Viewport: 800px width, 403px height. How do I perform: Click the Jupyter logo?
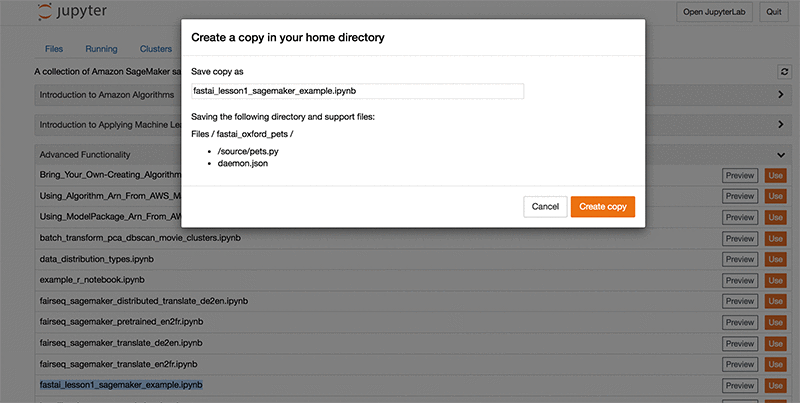tap(72, 12)
